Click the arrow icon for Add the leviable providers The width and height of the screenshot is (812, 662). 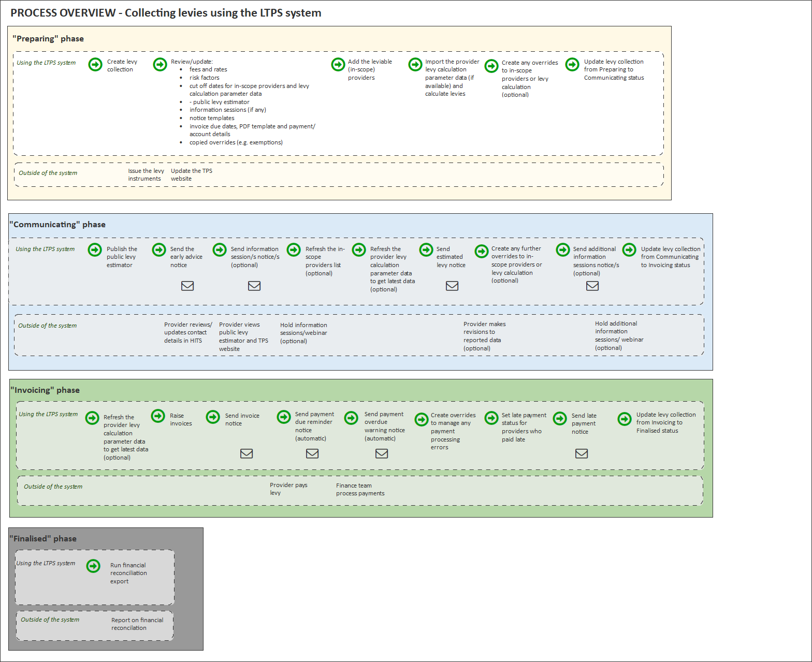338,64
